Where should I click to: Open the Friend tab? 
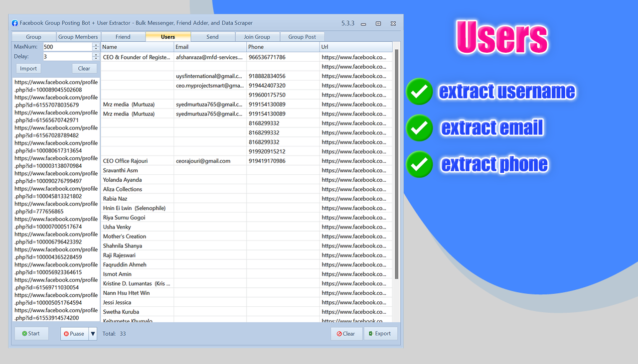pyautogui.click(x=123, y=37)
